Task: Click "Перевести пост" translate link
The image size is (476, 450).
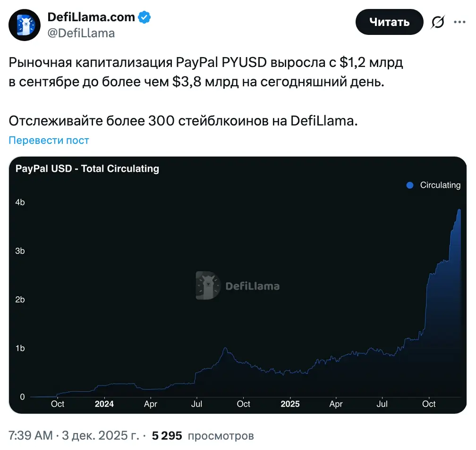Action: click(49, 140)
